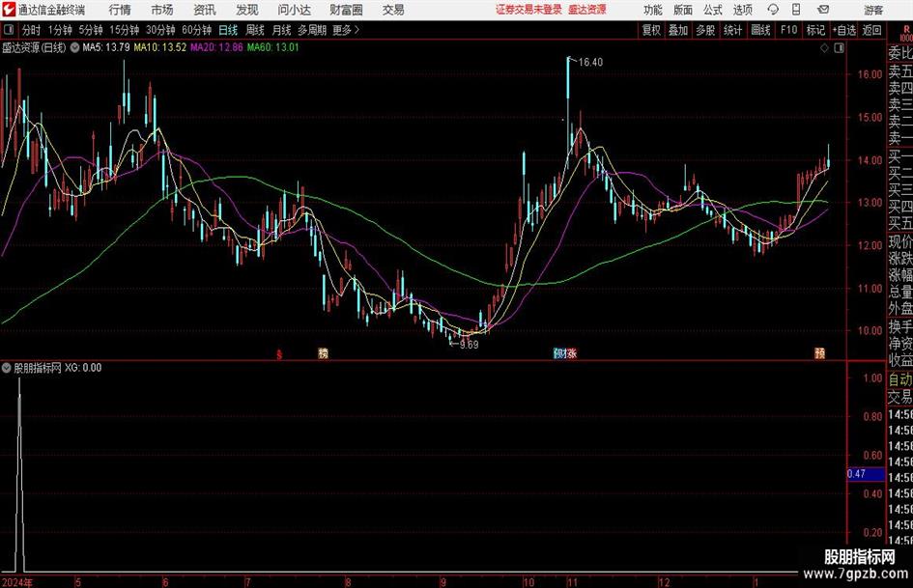The height and width of the screenshot is (588, 913).
Task: Click the 预 marker near January right side
Action: click(x=820, y=353)
